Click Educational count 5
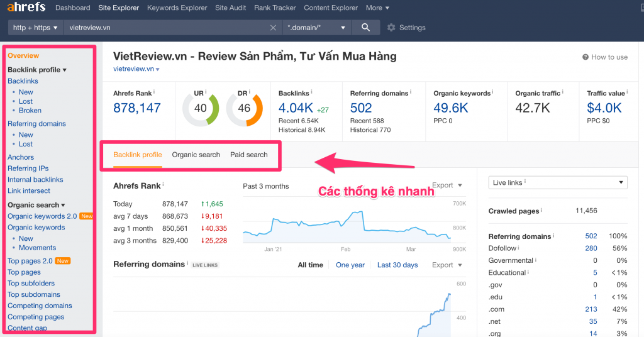Screen dimensions: 644x337 [x=595, y=273]
